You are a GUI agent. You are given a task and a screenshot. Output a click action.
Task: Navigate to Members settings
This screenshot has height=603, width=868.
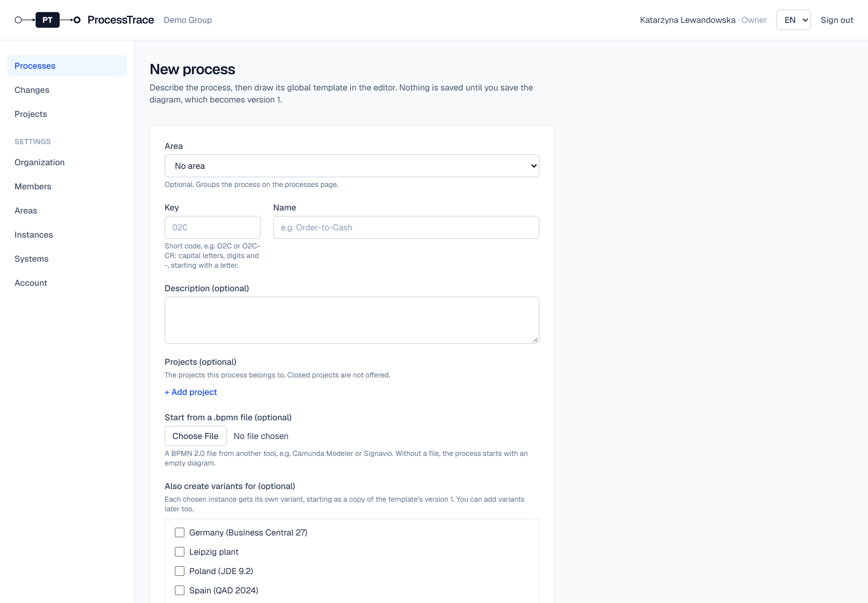[67, 187]
